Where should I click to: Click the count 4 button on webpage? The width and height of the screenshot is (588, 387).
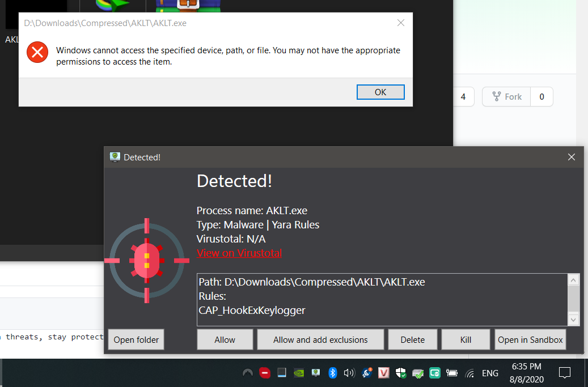tap(463, 97)
